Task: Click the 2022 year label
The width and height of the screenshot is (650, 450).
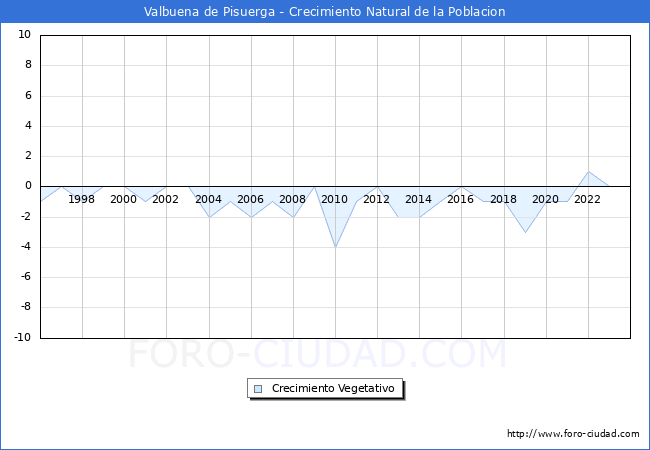Action: pyautogui.click(x=587, y=199)
